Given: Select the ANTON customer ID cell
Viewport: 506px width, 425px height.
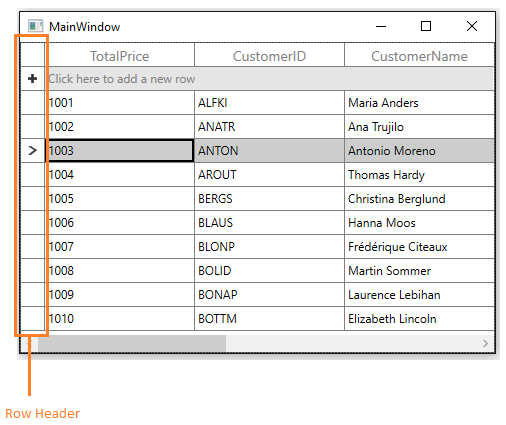Looking at the screenshot, I should [x=269, y=151].
